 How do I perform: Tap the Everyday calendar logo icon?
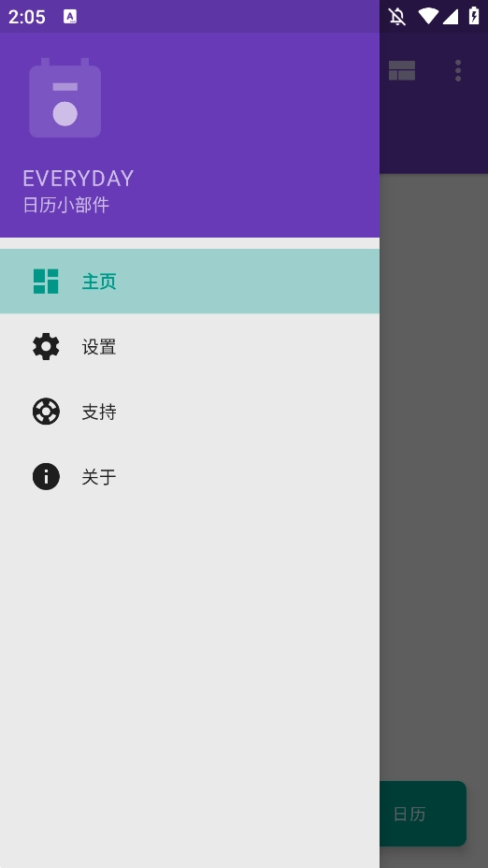65,97
